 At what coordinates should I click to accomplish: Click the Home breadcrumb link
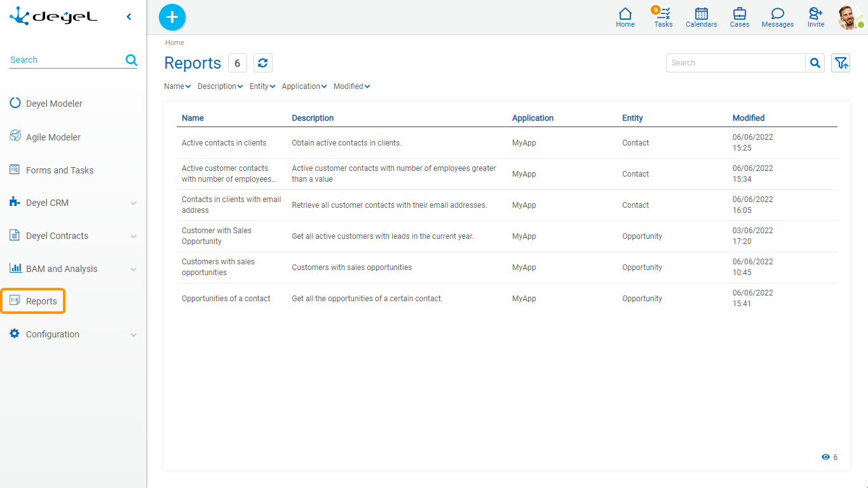175,43
